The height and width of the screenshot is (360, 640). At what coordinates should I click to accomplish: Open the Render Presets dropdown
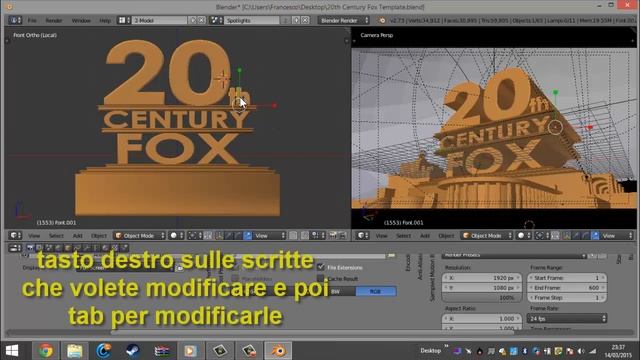pos(514,256)
